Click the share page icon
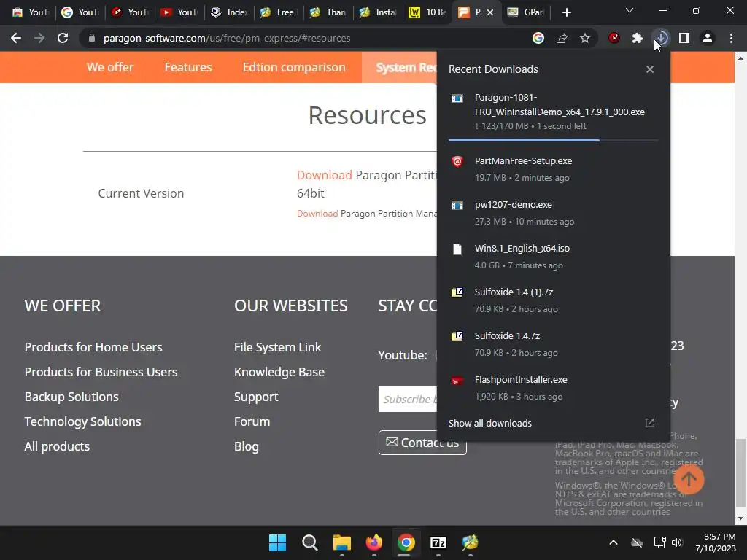 pos(562,38)
